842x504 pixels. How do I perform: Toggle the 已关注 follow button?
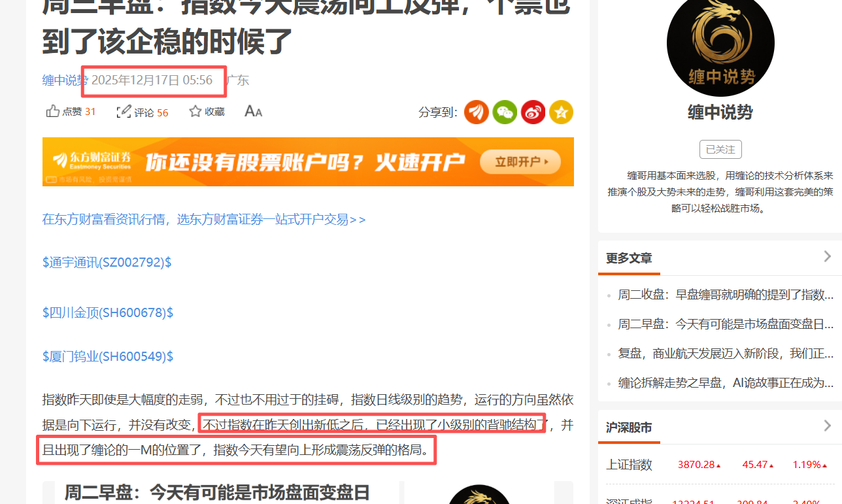click(x=720, y=149)
